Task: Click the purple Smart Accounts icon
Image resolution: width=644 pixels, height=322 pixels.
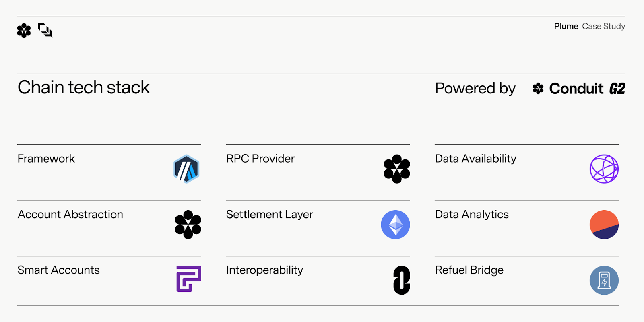Action: (x=189, y=279)
